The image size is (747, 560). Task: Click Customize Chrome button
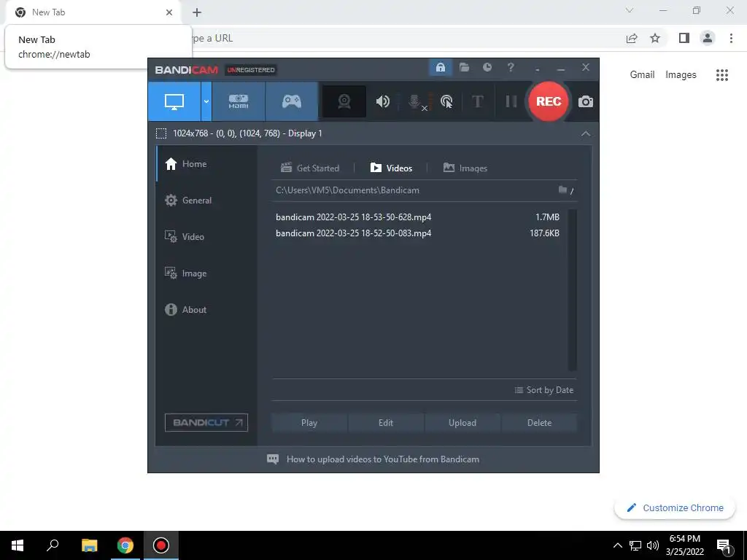pyautogui.click(x=675, y=508)
